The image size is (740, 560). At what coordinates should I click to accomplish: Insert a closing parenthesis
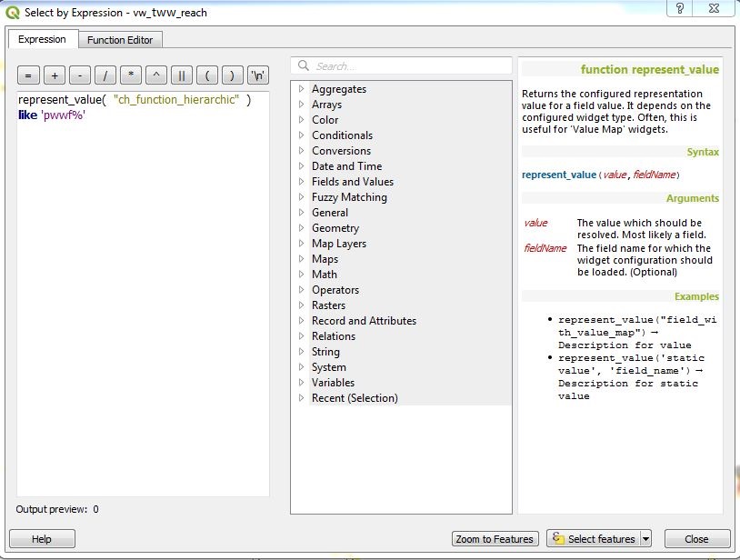[x=232, y=75]
